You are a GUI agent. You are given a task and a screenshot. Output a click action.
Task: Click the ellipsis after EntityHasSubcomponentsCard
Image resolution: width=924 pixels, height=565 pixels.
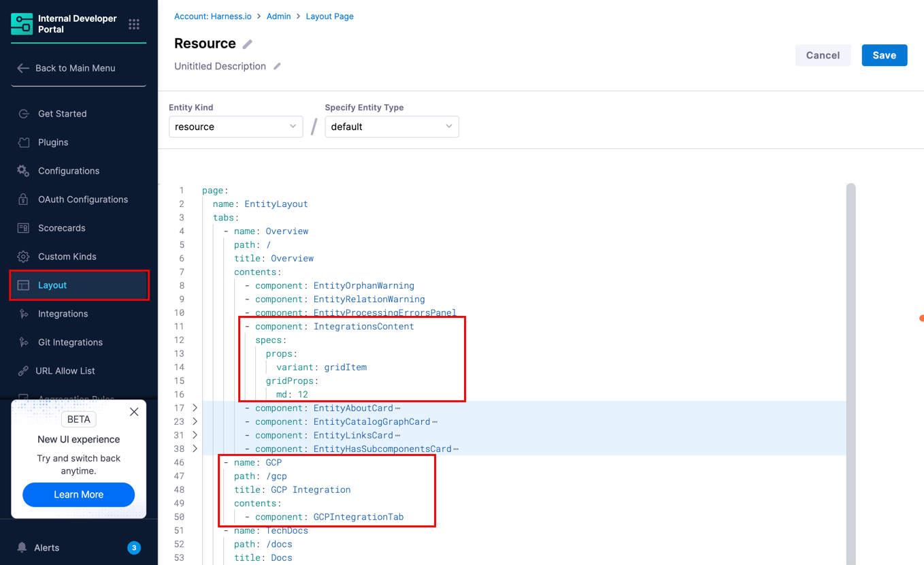pyautogui.click(x=456, y=449)
